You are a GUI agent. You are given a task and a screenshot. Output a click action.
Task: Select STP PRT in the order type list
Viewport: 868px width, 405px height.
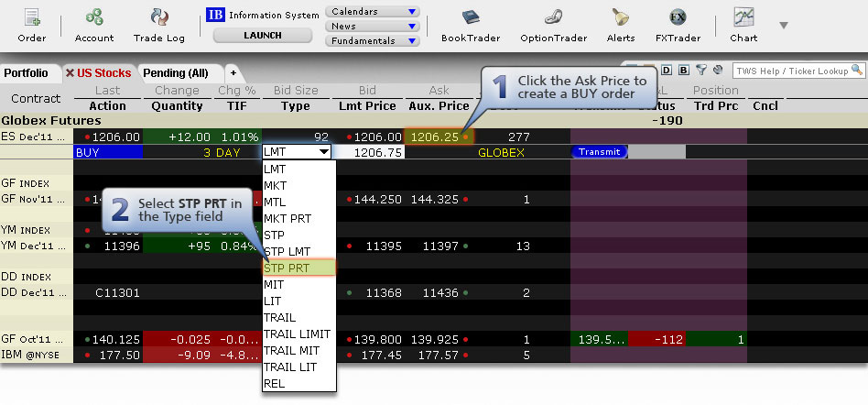298,268
